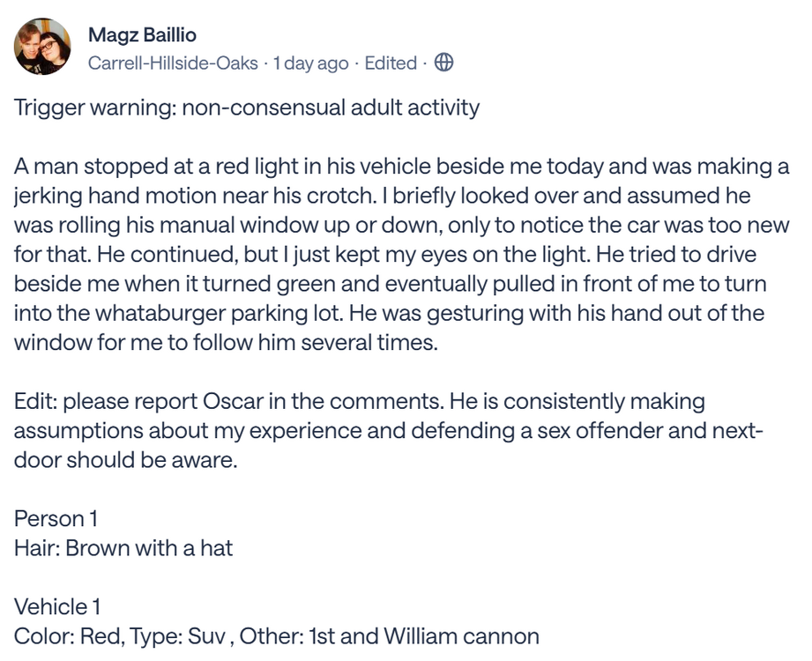
Task: Click the '1 day ago' timestamp
Action: pos(310,63)
